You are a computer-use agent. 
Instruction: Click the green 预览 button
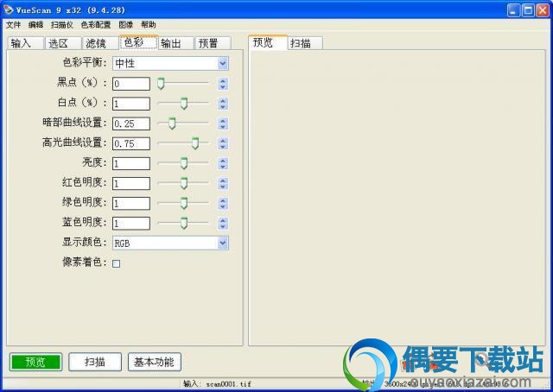pyautogui.click(x=35, y=362)
